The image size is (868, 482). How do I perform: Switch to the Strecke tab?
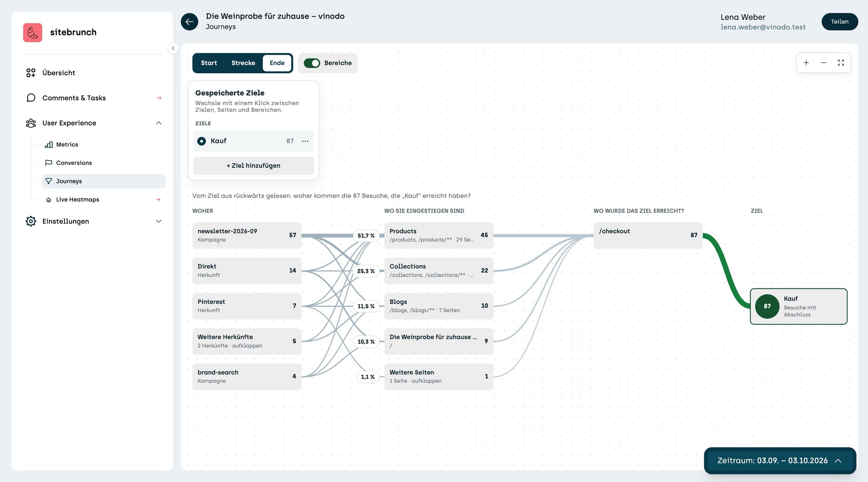pos(243,63)
